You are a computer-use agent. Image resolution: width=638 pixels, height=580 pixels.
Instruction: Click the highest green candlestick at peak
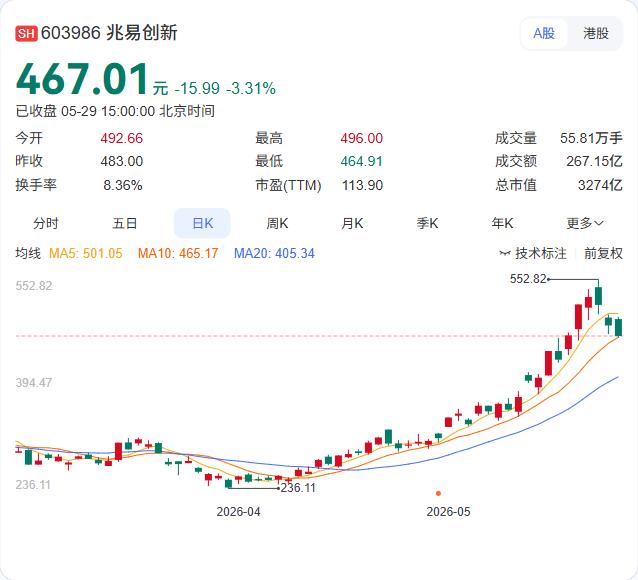[x=598, y=296]
